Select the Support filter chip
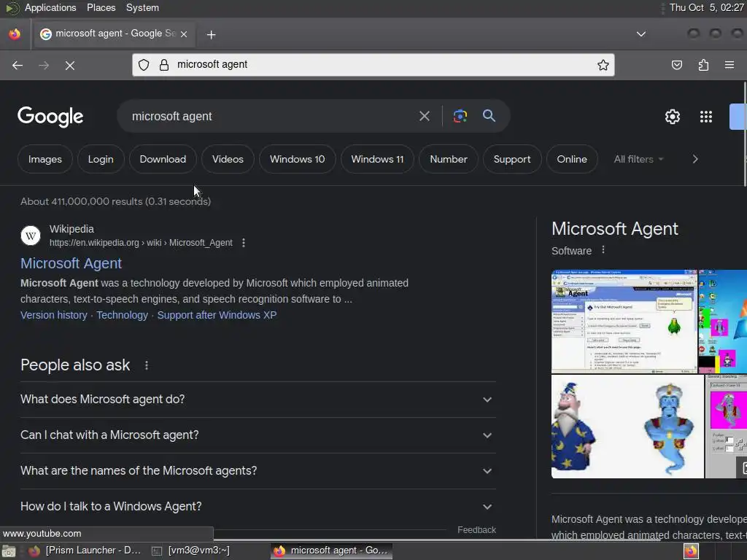This screenshot has width=747, height=560. (x=512, y=159)
